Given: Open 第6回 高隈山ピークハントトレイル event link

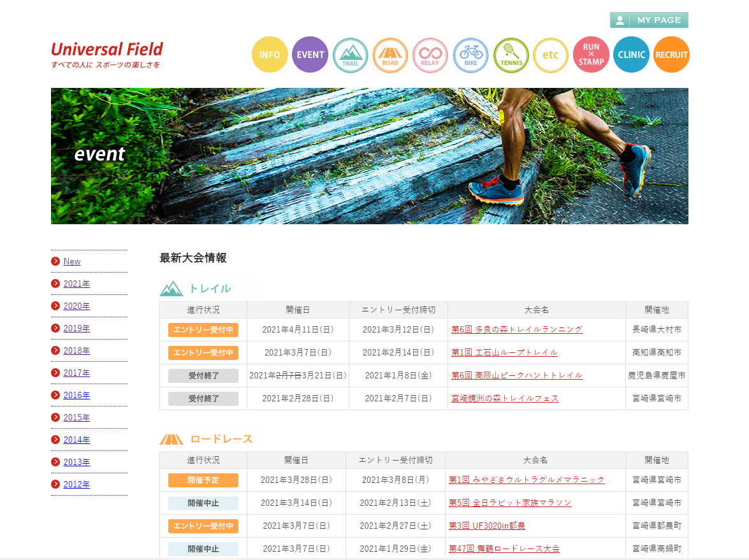Looking at the screenshot, I should point(517,375).
